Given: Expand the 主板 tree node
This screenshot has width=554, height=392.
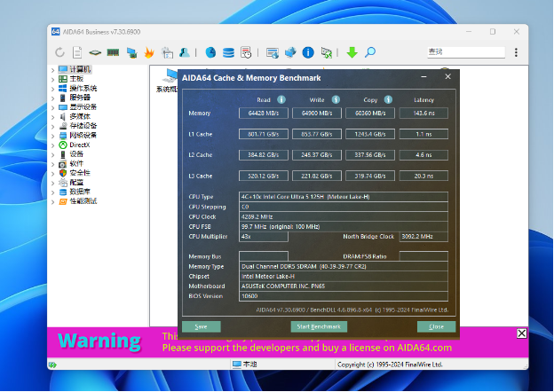Looking at the screenshot, I should pyautogui.click(x=52, y=80).
